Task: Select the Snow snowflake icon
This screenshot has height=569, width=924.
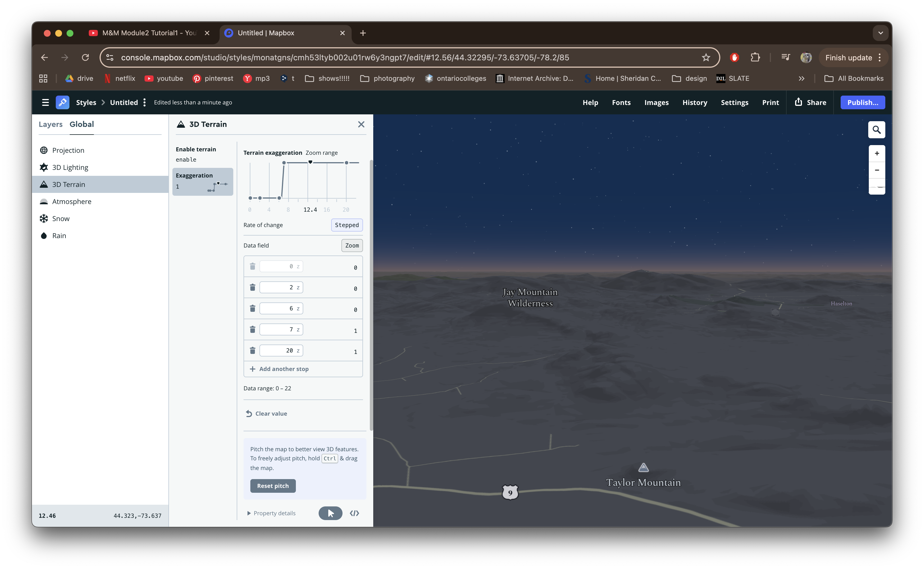Action: click(44, 218)
